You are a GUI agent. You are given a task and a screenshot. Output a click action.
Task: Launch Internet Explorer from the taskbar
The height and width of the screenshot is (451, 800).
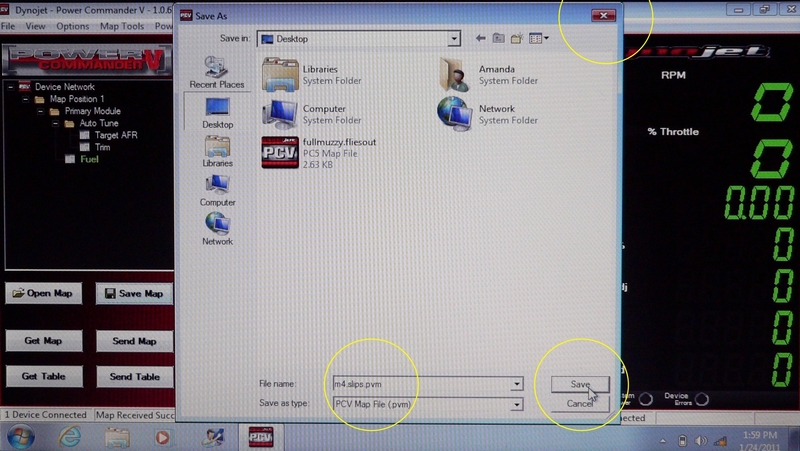(70, 437)
